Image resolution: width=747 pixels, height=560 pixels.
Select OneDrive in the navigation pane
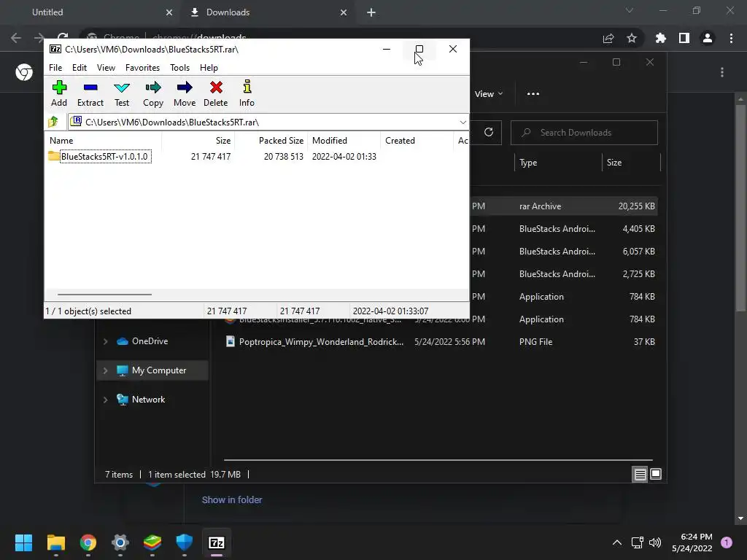pos(150,341)
